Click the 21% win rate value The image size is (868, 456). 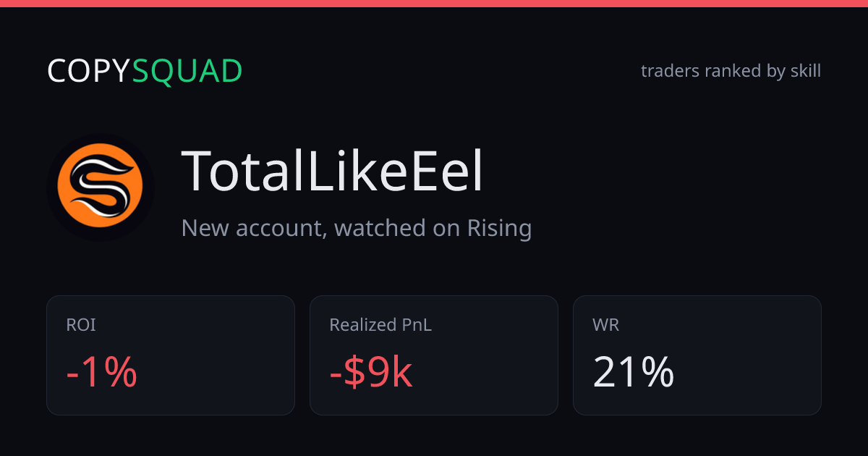pos(634,373)
